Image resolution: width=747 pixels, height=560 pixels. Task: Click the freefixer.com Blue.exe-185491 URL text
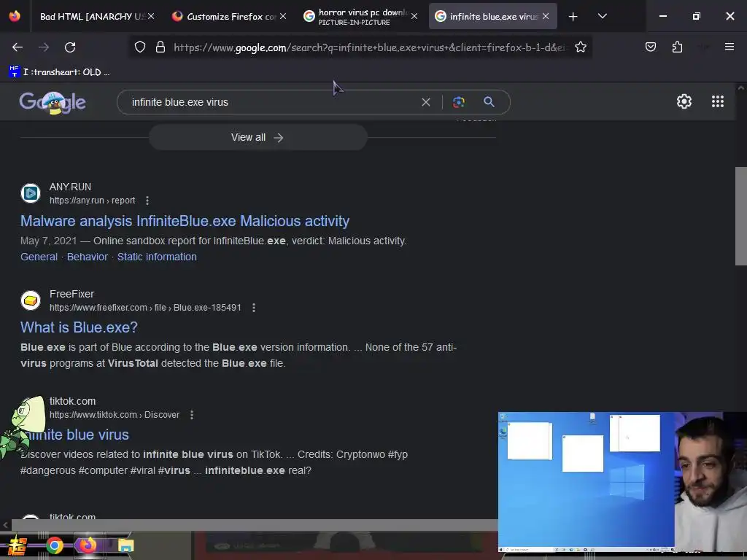[x=145, y=308]
